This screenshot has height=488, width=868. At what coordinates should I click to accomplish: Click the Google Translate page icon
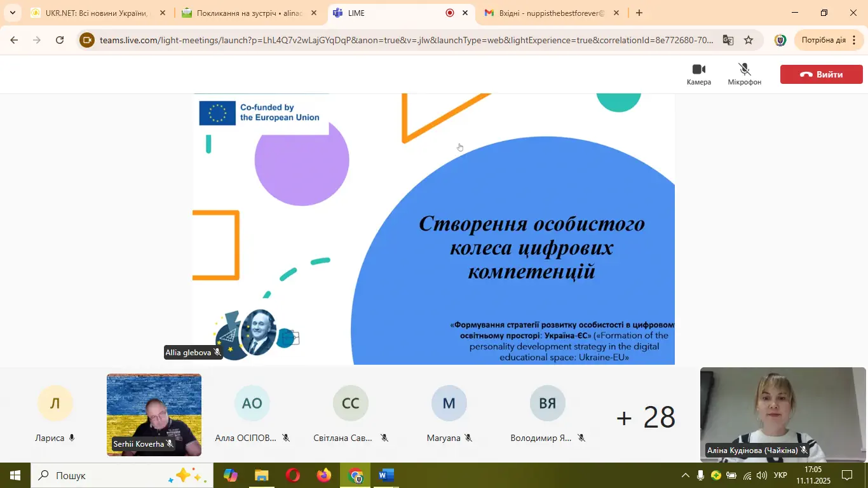click(728, 40)
